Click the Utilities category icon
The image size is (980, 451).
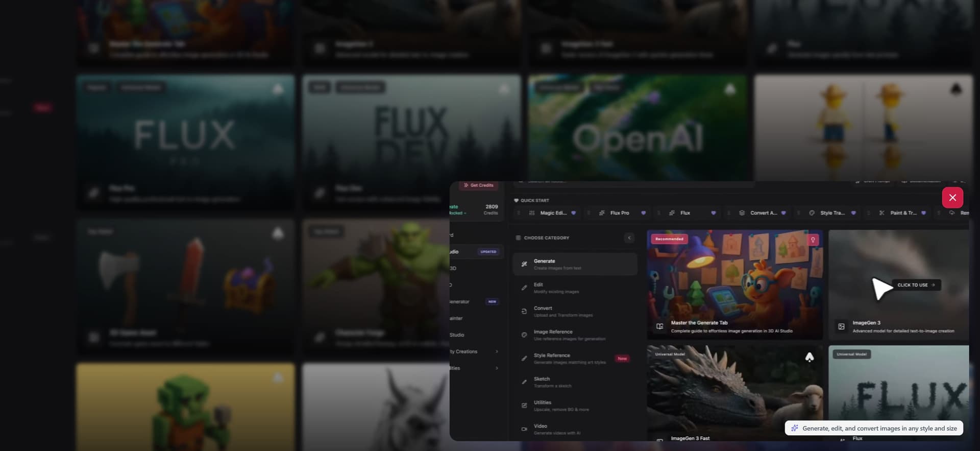524,406
